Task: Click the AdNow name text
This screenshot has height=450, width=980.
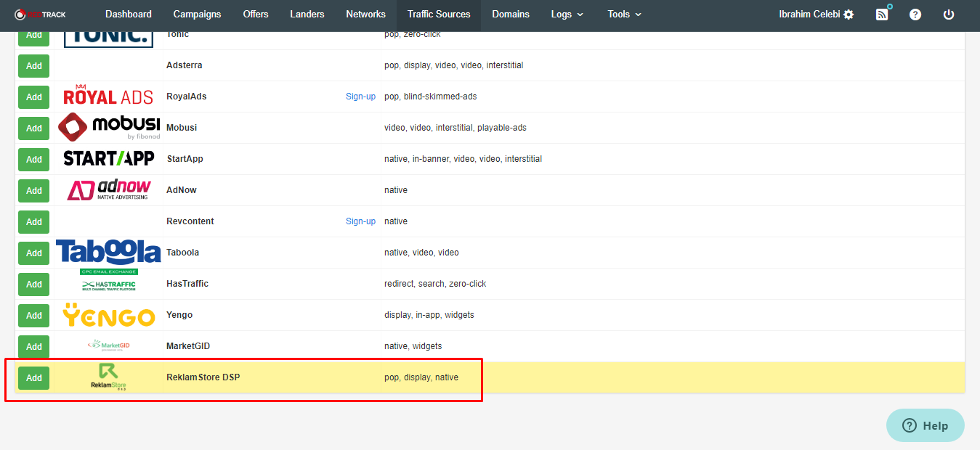Action: click(x=182, y=190)
